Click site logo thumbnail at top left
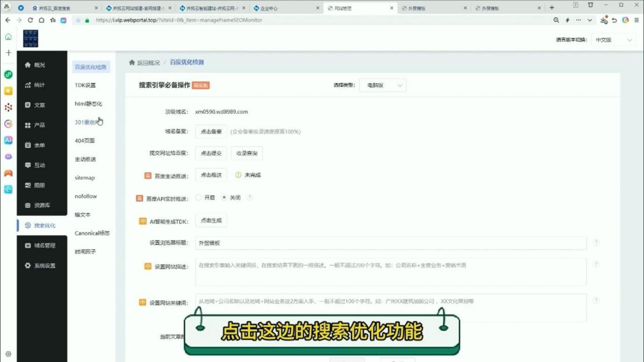The height and width of the screenshot is (362, 644). (x=30, y=39)
